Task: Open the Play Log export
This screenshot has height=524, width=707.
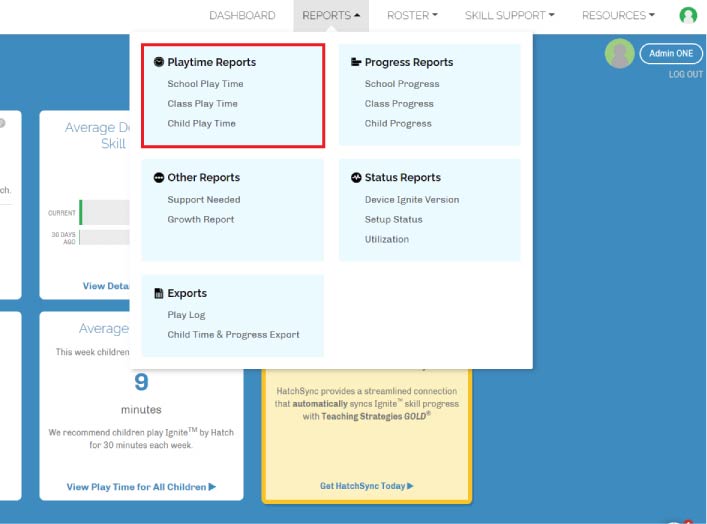Action: (x=186, y=315)
